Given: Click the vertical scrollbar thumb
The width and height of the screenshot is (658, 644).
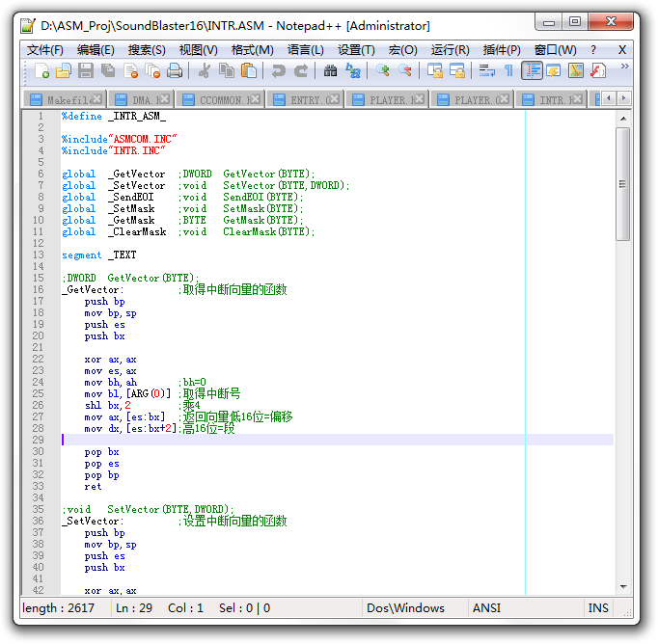Looking at the screenshot, I should [x=623, y=183].
